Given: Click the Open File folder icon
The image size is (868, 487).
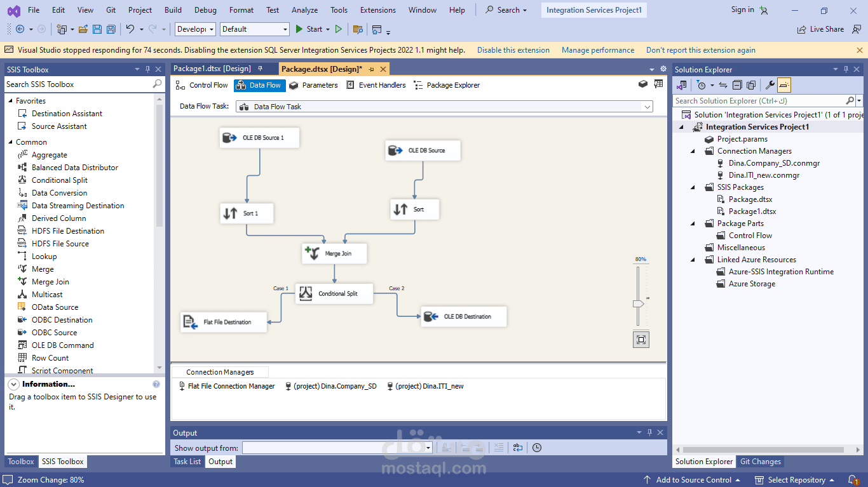Looking at the screenshot, I should coord(83,29).
